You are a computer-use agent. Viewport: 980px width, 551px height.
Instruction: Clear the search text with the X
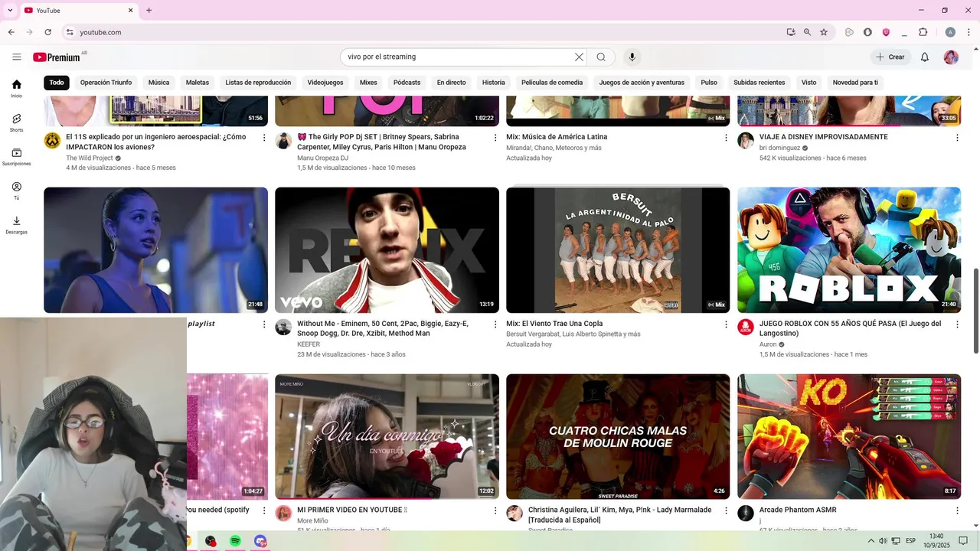pos(579,57)
